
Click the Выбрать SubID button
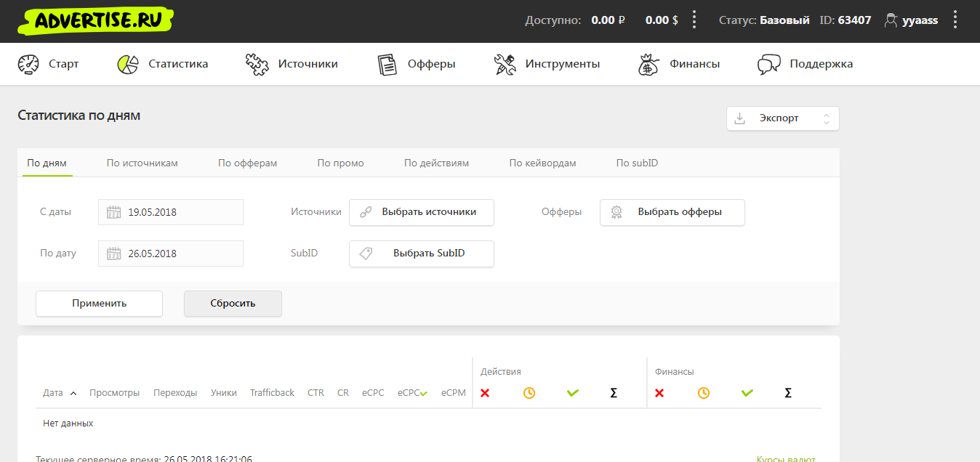pos(422,254)
